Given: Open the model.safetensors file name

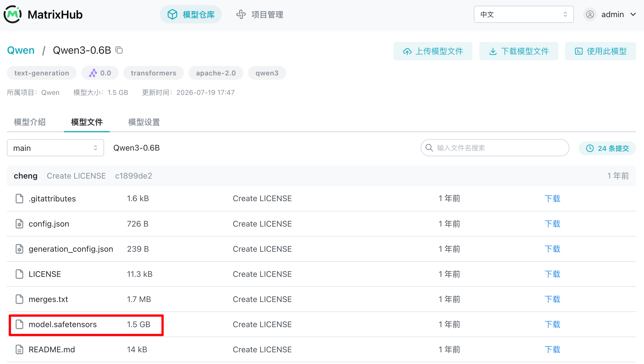Looking at the screenshot, I should 63,324.
